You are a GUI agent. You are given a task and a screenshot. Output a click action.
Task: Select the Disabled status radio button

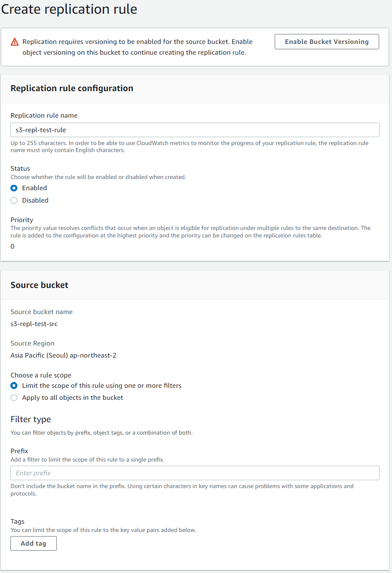click(x=14, y=201)
